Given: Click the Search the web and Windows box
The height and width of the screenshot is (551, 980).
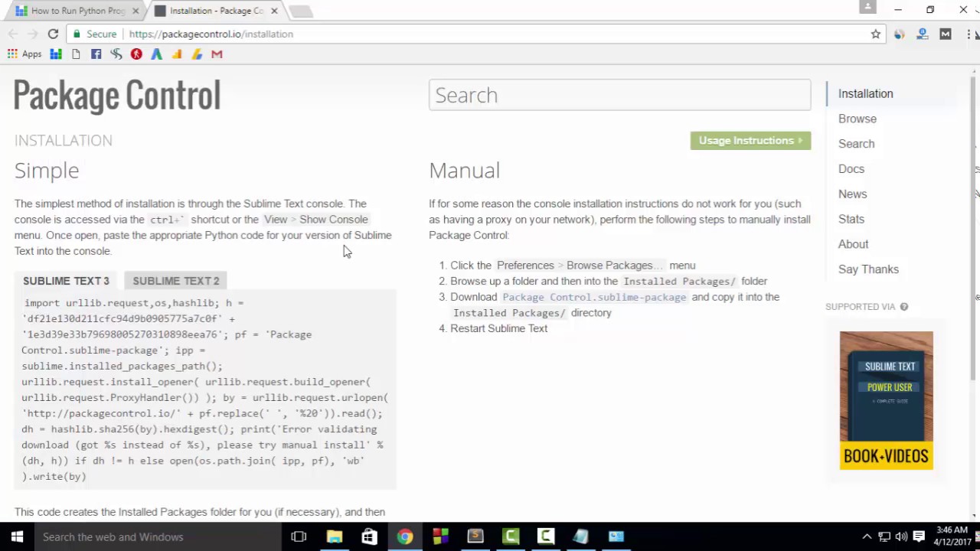Looking at the screenshot, I should (x=158, y=536).
